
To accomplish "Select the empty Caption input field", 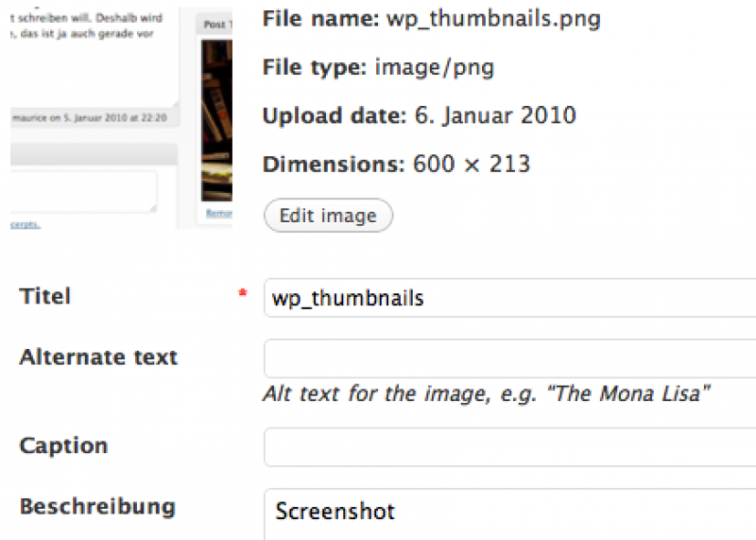I will click(x=509, y=447).
